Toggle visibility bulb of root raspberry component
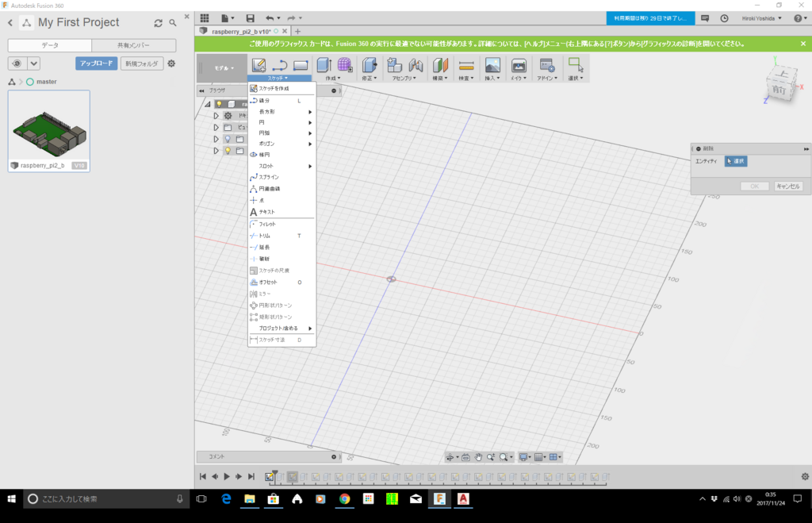 point(219,104)
